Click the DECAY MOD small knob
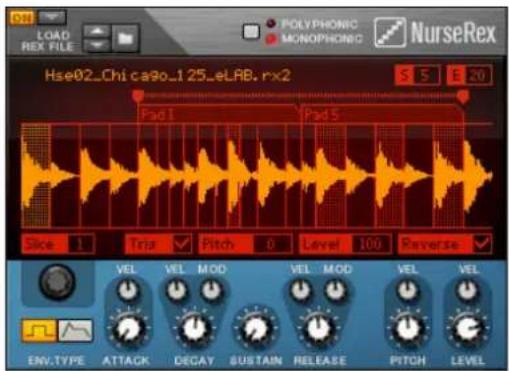509x371 pixels. [x=211, y=289]
